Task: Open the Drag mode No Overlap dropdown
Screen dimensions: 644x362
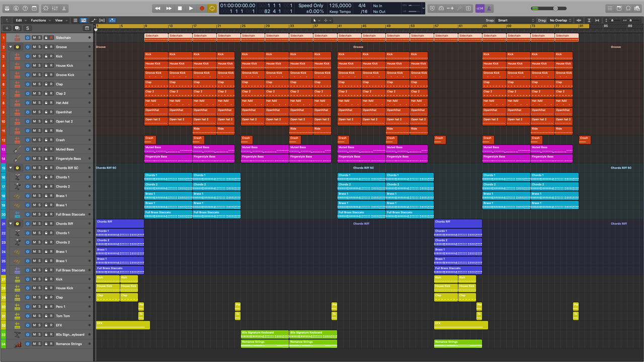Action: tap(559, 21)
